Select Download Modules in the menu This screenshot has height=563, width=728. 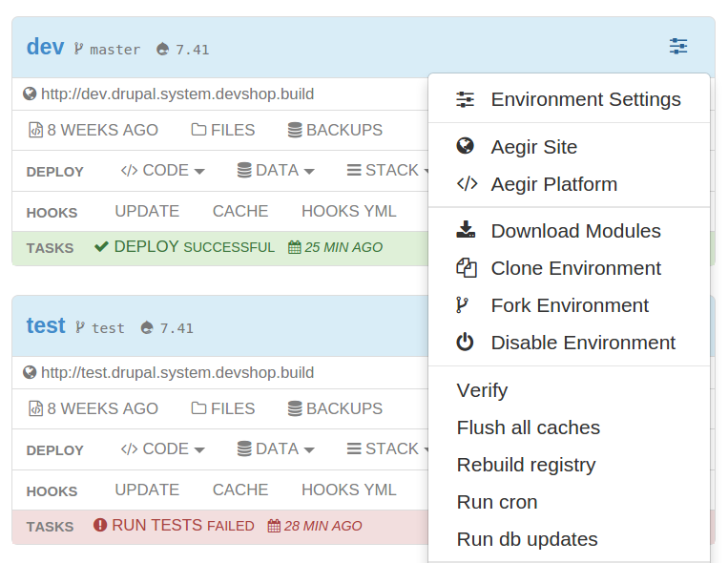[x=569, y=231]
